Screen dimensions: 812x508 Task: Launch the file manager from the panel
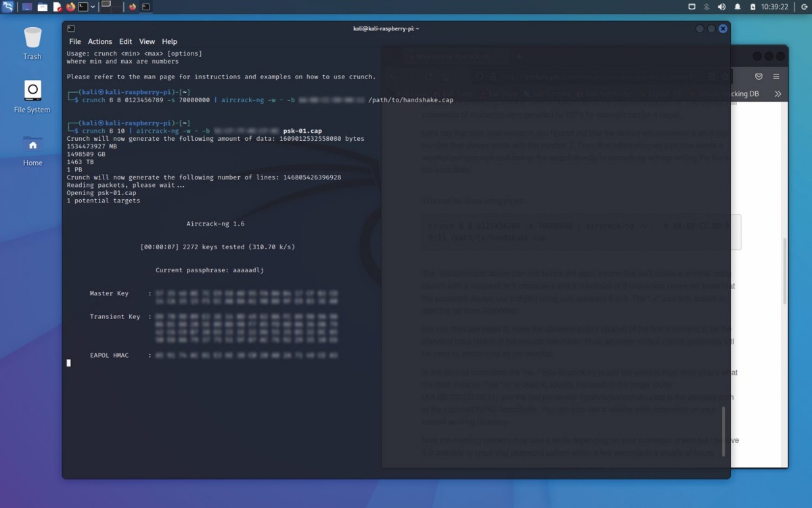42,7
